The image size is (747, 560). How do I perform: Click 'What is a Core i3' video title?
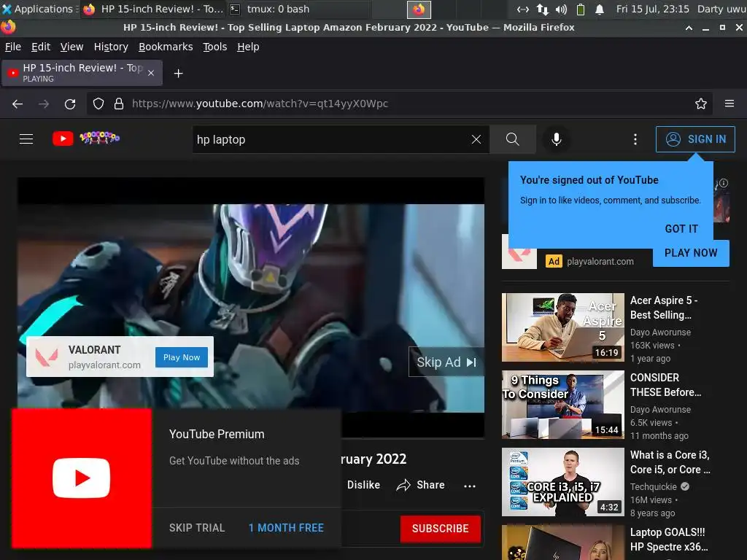click(x=670, y=462)
